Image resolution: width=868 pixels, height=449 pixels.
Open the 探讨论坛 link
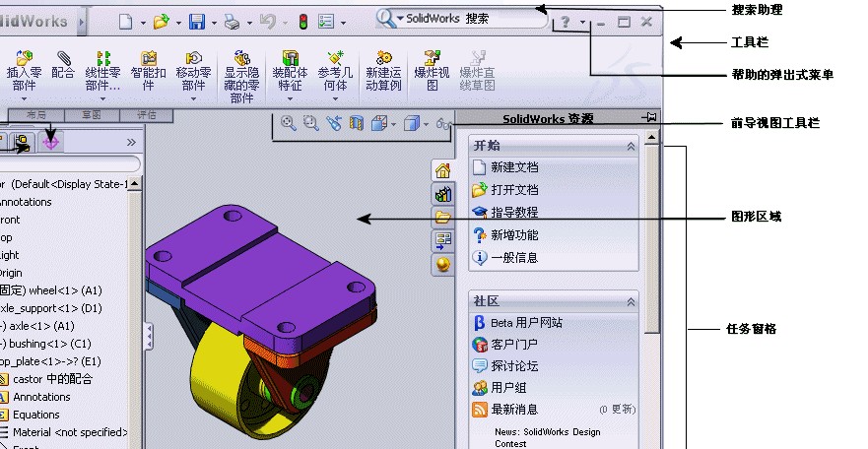514,366
